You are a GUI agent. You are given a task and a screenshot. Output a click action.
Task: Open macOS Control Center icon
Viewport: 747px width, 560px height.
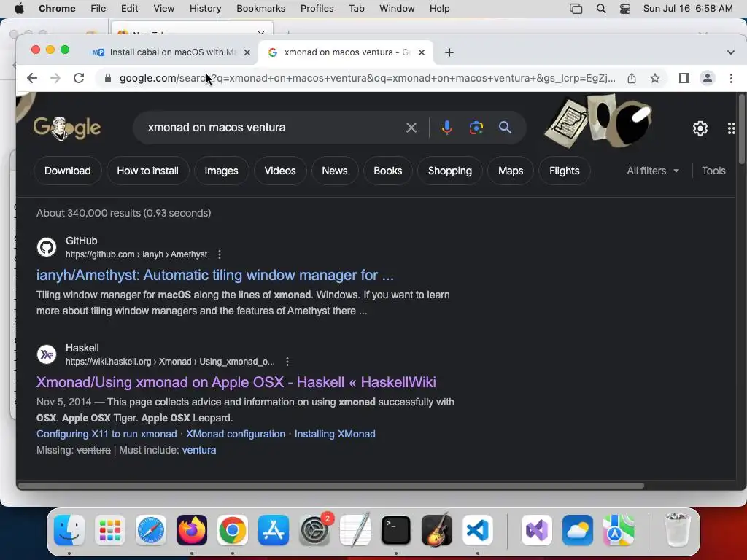pos(625,9)
